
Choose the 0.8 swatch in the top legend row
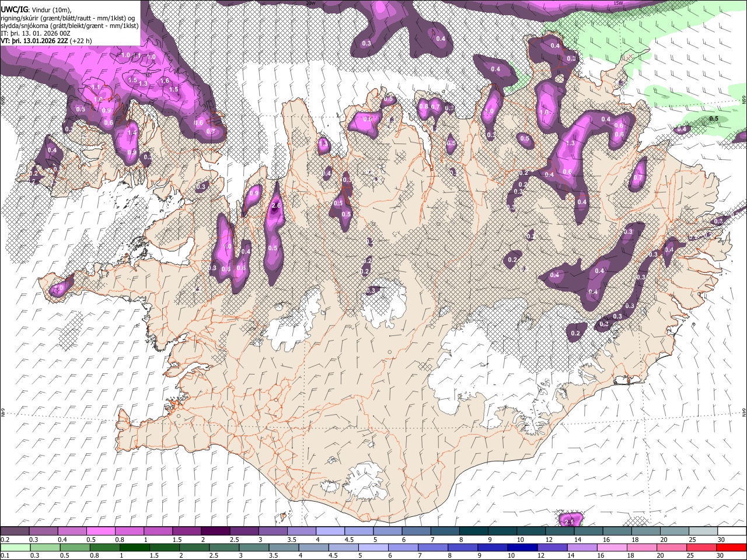tap(129, 531)
